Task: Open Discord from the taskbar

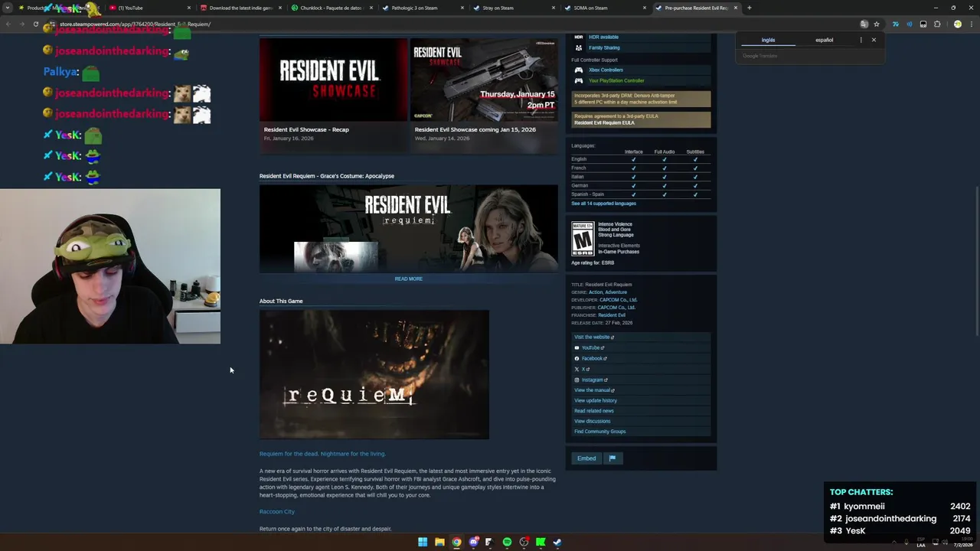Action: [474, 542]
